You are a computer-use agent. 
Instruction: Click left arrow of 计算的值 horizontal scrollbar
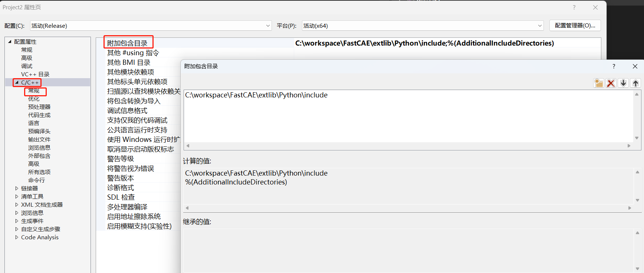(x=187, y=208)
